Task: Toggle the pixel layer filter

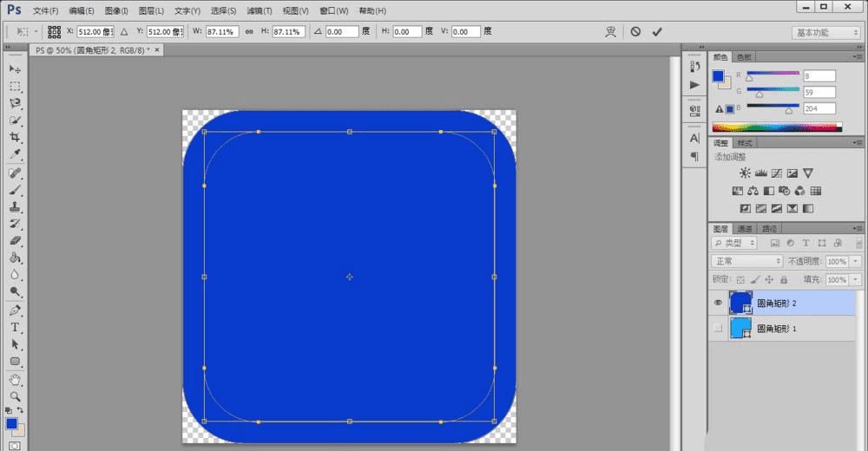Action: 775,243
